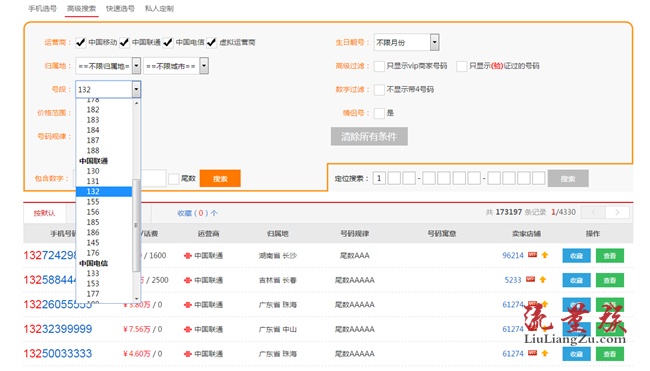650x371 pixels.
Task: Click orange up-arrow icon in 13250033333 row
Action: pos(545,354)
